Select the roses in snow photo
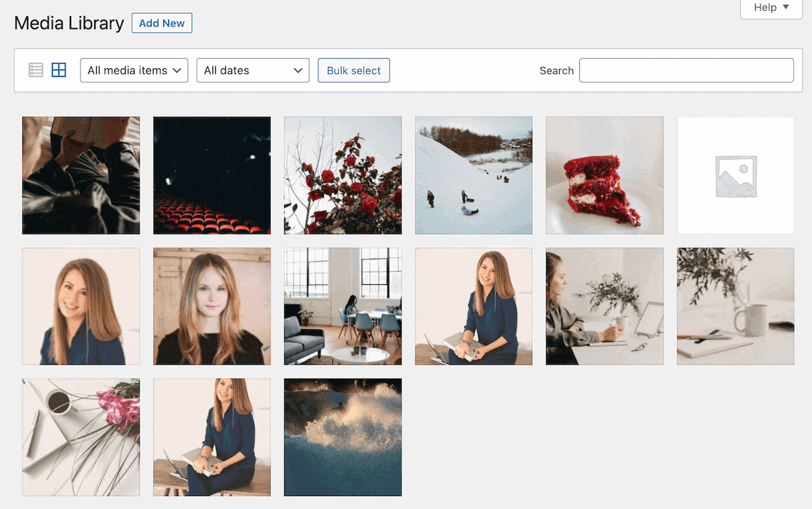Screen dimensions: 812x509 click(342, 175)
